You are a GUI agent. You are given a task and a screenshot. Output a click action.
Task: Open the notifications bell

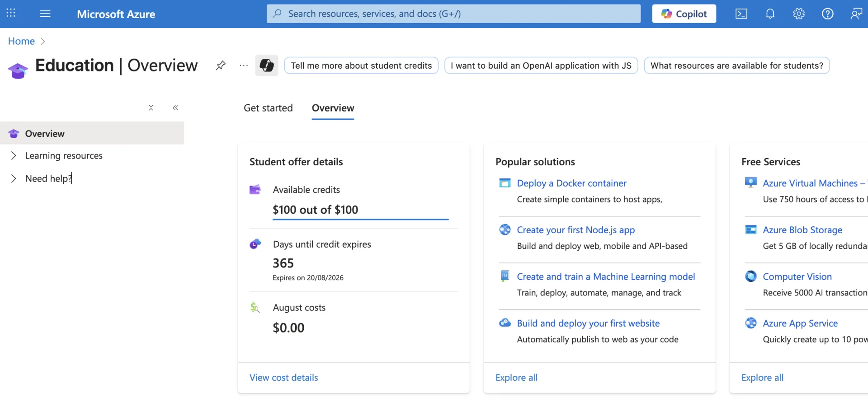[770, 14]
